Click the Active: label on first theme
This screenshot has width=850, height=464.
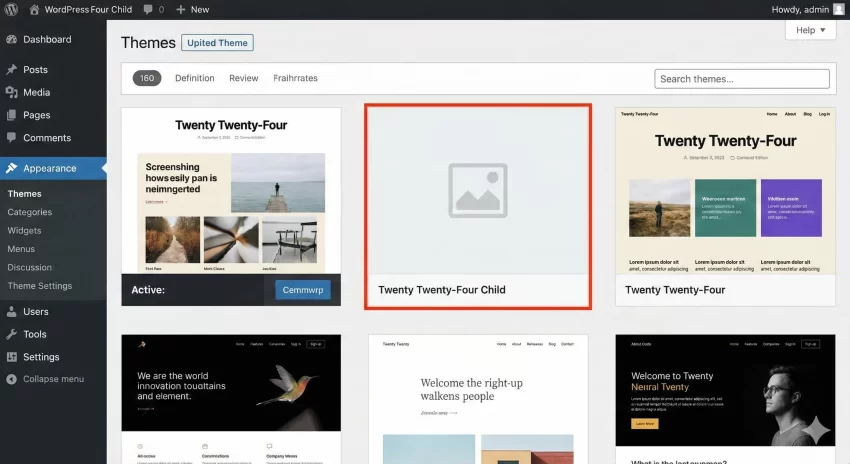coord(148,290)
